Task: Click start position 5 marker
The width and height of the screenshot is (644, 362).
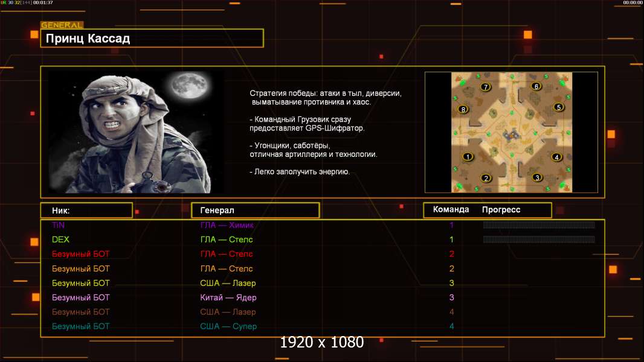Action: tap(558, 107)
